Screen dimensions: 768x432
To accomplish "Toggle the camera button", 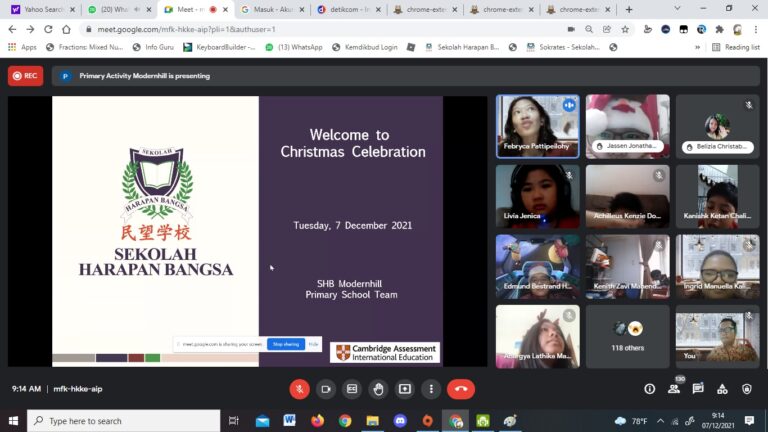I will (325, 389).
